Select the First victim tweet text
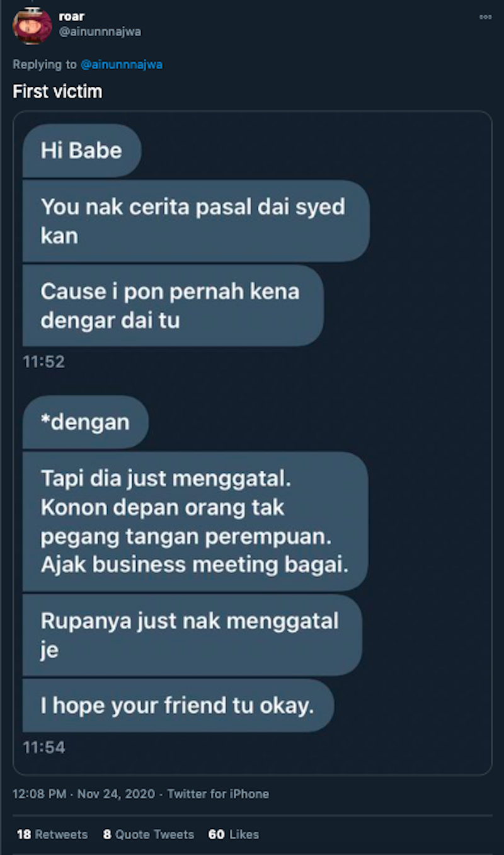 (57, 91)
